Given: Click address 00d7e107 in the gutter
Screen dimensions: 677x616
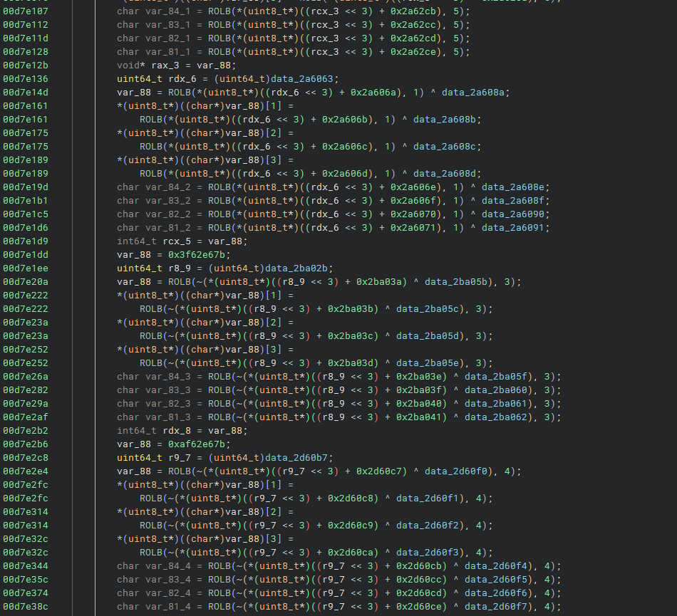Looking at the screenshot, I should pyautogui.click(x=26, y=11).
